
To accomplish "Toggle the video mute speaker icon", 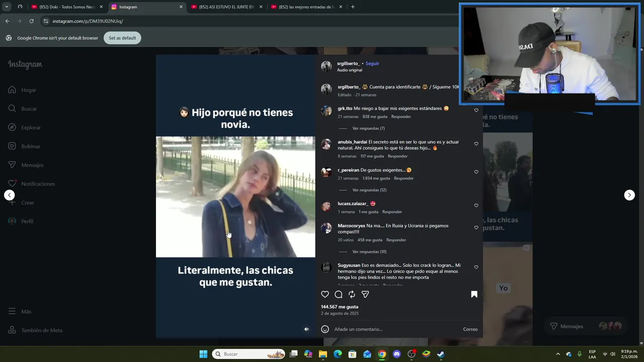I will 306,329.
